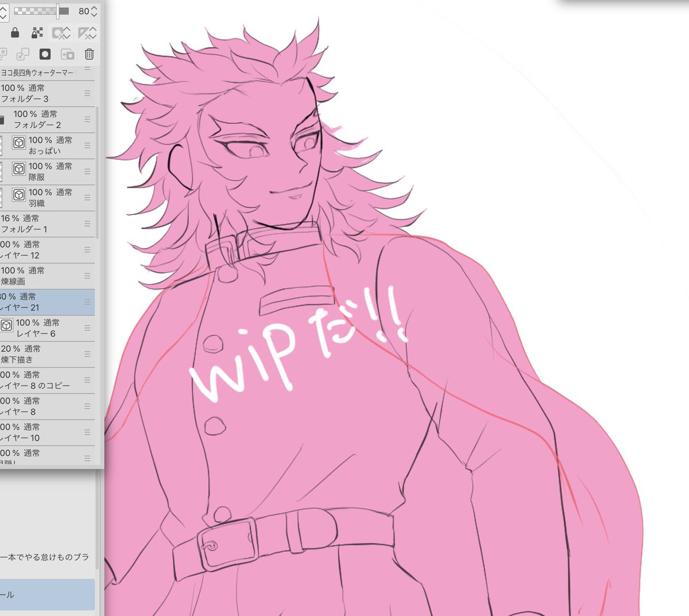
Task: Click the Create Layer Mask icon
Action: coord(45,54)
